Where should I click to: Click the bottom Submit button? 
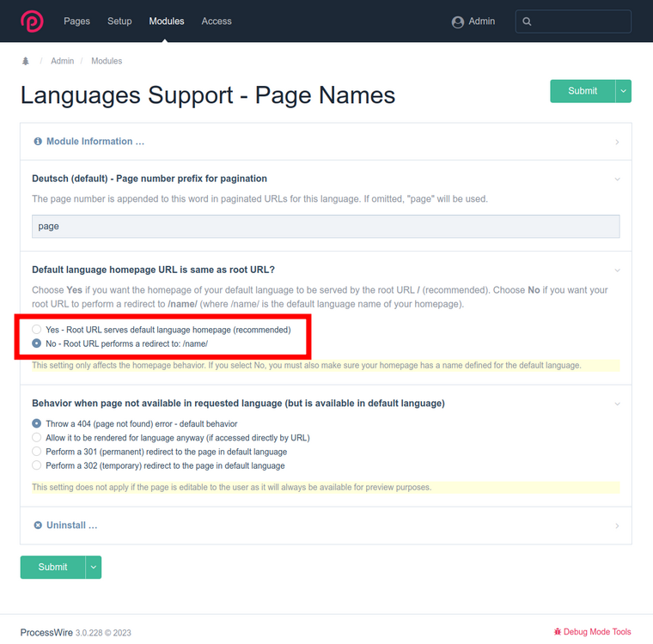tap(52, 567)
